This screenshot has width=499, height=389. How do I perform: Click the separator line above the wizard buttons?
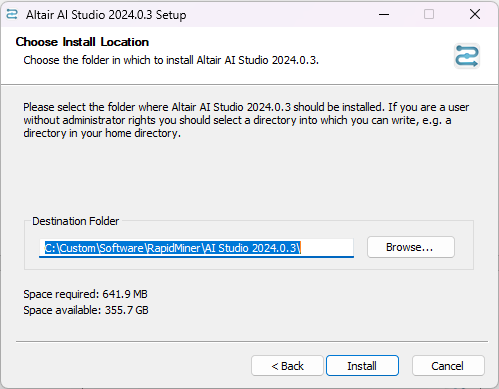tap(252, 341)
